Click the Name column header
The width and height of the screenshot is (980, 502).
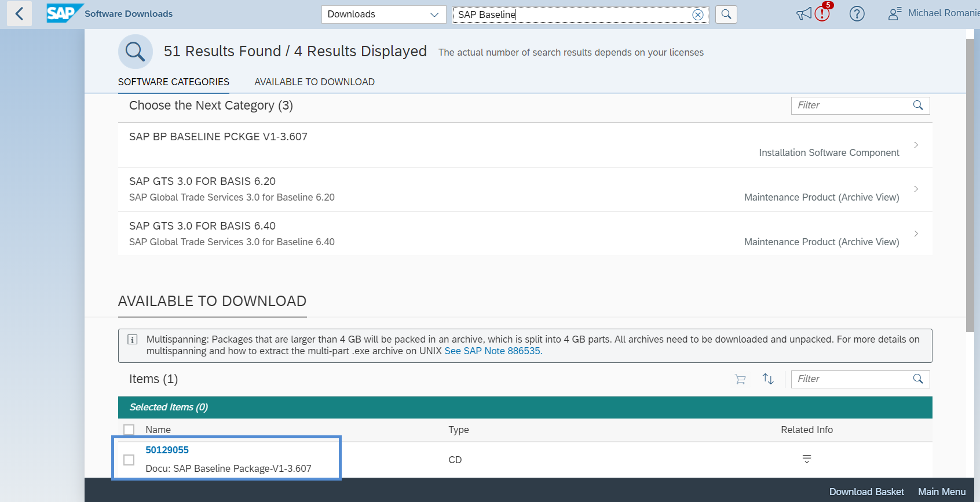pyautogui.click(x=158, y=430)
